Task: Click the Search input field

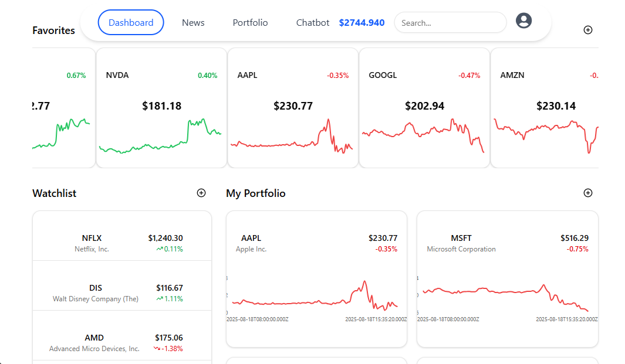Action: 450,22
